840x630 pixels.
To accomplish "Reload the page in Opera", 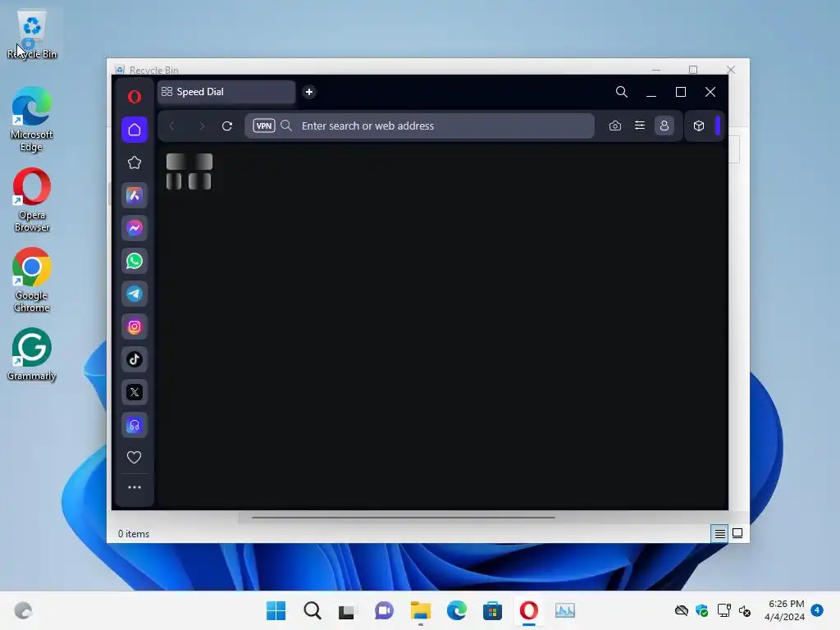I will click(227, 126).
